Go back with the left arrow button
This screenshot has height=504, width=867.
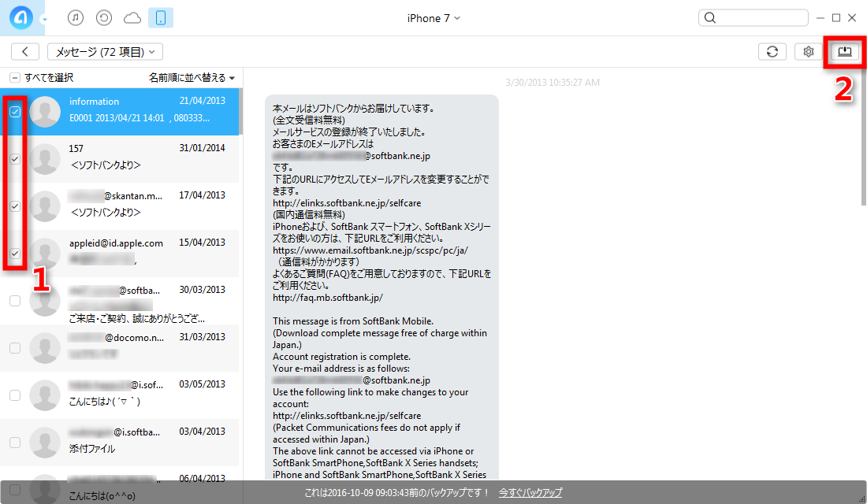tap(25, 51)
